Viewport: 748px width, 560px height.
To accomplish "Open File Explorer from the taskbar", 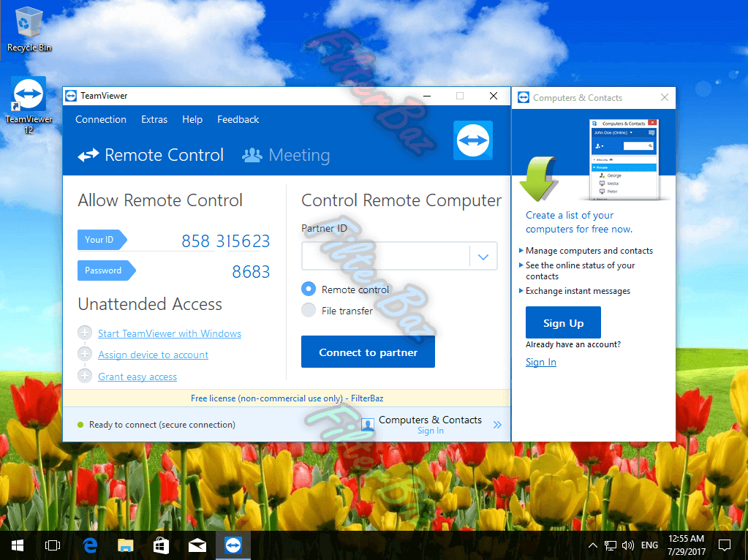I will click(126, 545).
